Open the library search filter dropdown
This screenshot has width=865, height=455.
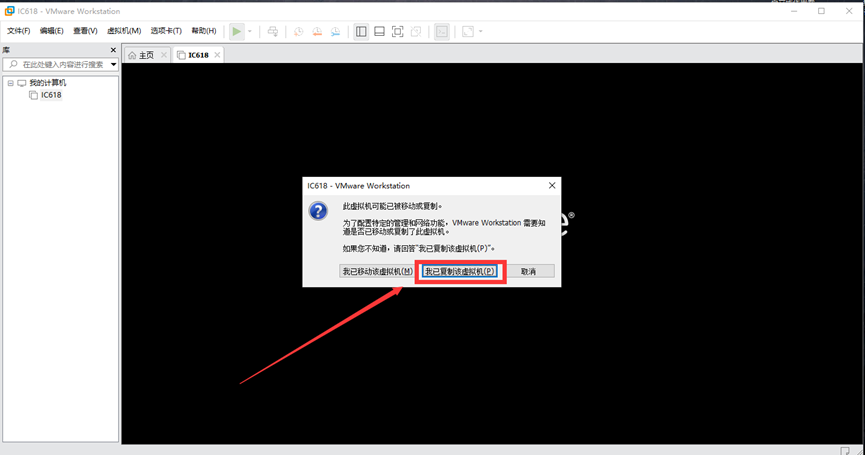[x=114, y=65]
